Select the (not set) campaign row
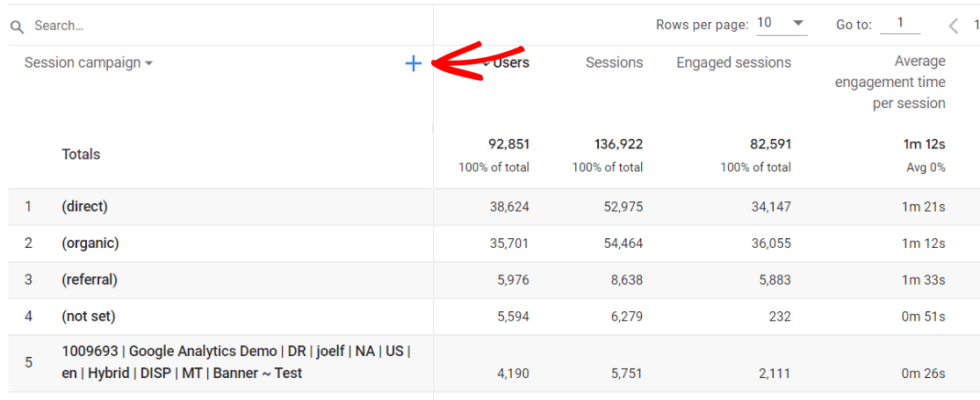This screenshot has height=400, width=980. coord(89,316)
